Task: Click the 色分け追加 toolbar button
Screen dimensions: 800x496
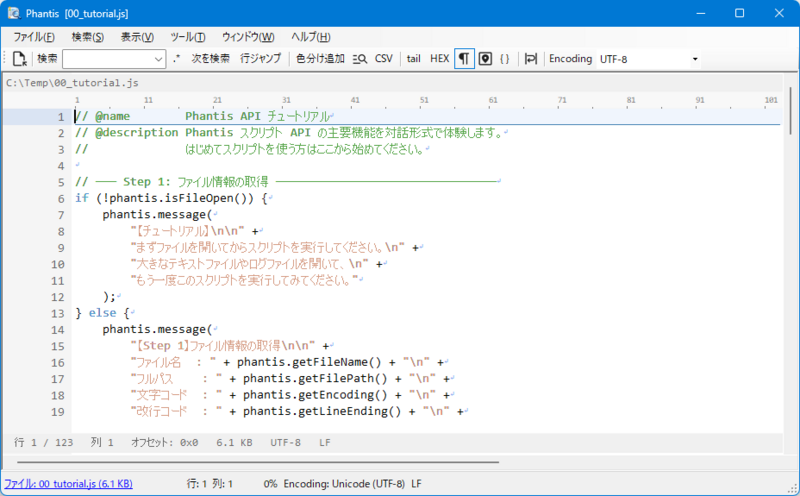Action: point(320,59)
